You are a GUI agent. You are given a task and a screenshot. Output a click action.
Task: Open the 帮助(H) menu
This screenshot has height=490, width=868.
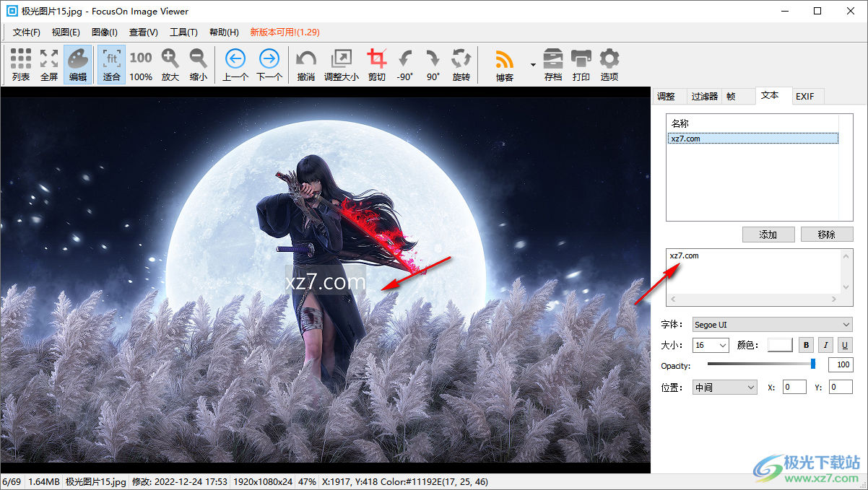224,32
